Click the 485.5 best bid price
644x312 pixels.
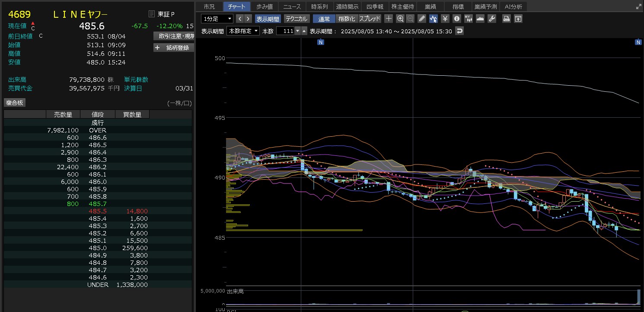[98, 211]
